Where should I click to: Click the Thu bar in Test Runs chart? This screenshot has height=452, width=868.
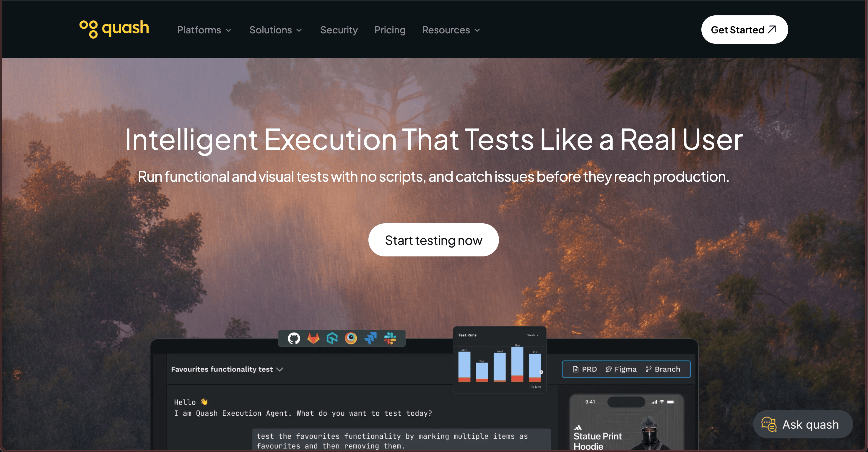pyautogui.click(x=517, y=364)
